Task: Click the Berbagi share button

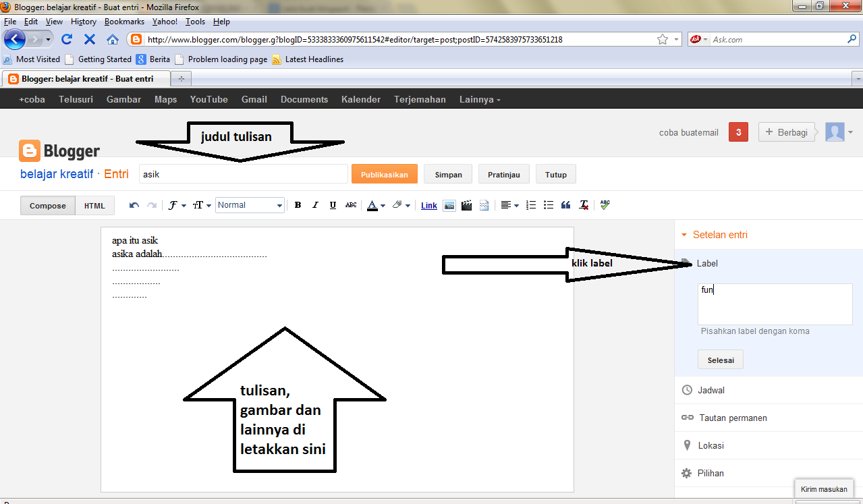Action: coord(787,132)
